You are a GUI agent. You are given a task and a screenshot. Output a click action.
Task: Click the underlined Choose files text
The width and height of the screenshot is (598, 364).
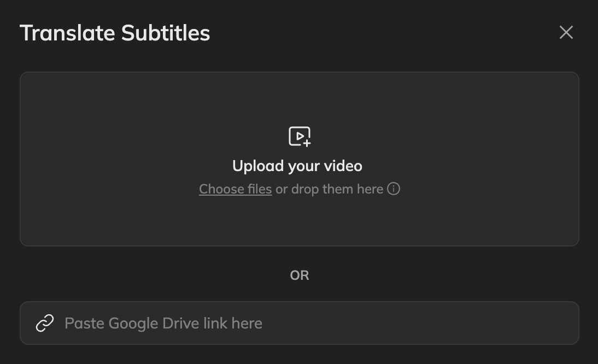click(x=235, y=189)
